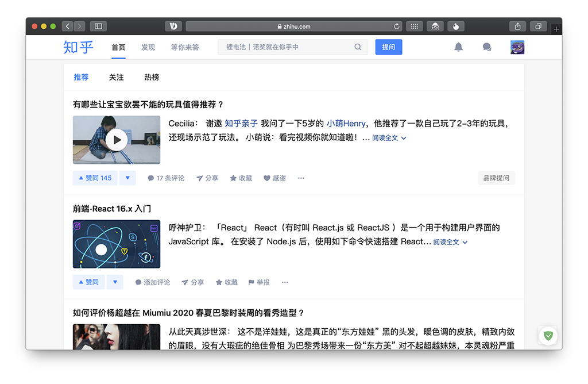This screenshot has width=588, height=384.
Task: Upvote with 赞同 145 button
Action: 95,178
